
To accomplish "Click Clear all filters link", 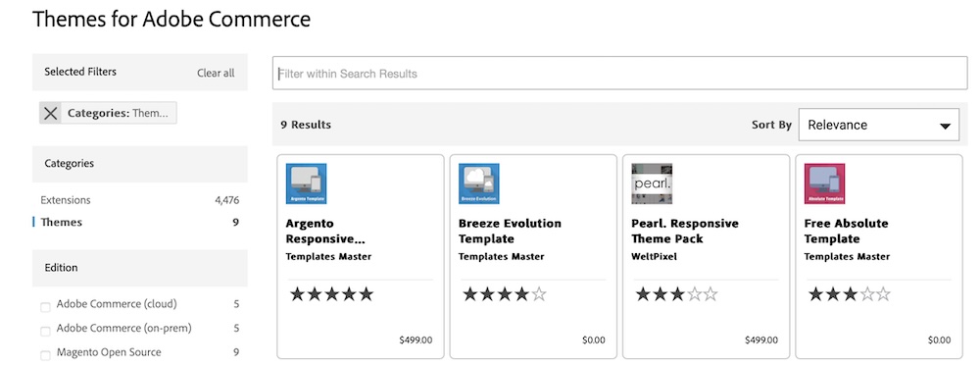I will (x=216, y=73).
